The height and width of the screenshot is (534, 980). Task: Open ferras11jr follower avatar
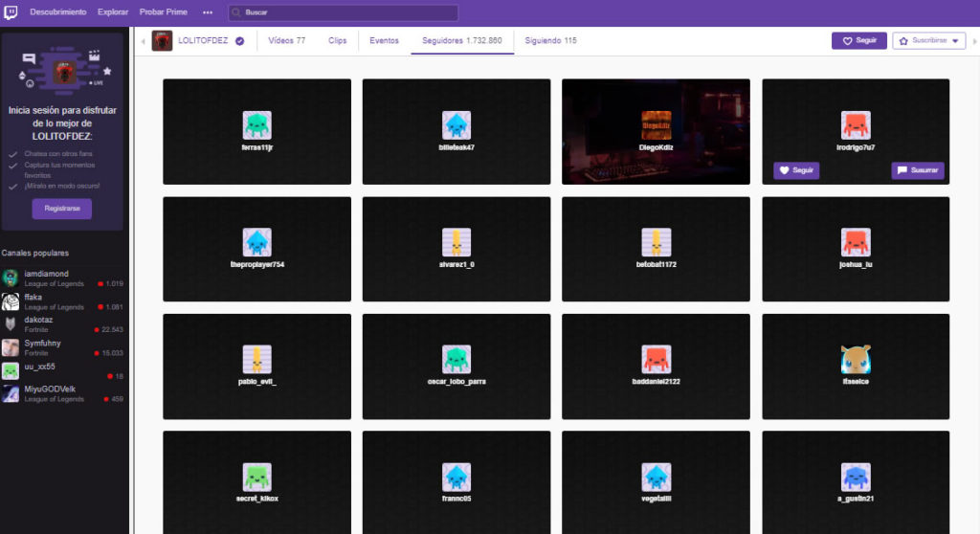click(256, 124)
